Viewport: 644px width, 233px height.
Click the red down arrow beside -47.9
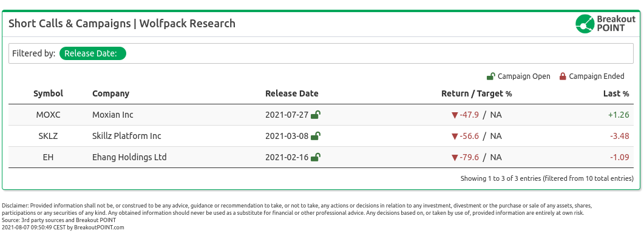tap(454, 115)
